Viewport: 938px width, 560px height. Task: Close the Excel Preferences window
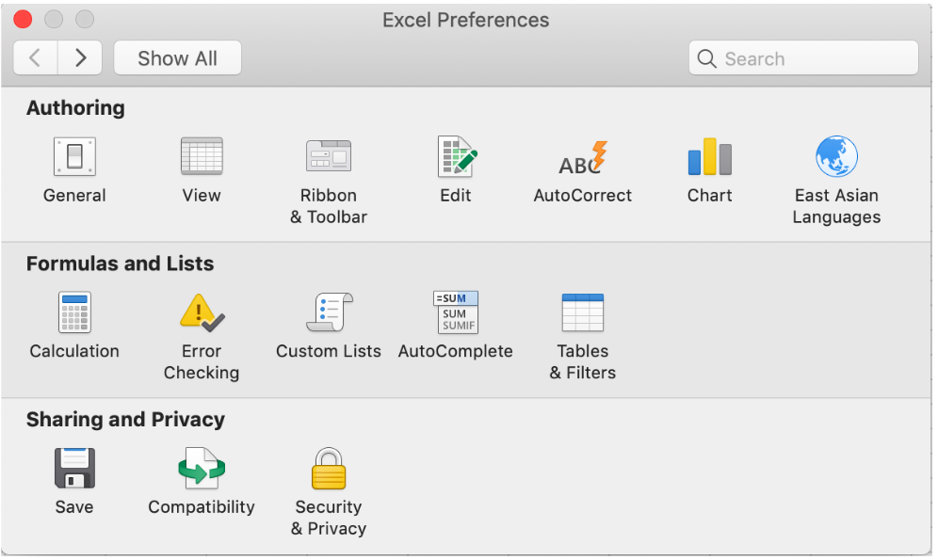click(x=23, y=19)
